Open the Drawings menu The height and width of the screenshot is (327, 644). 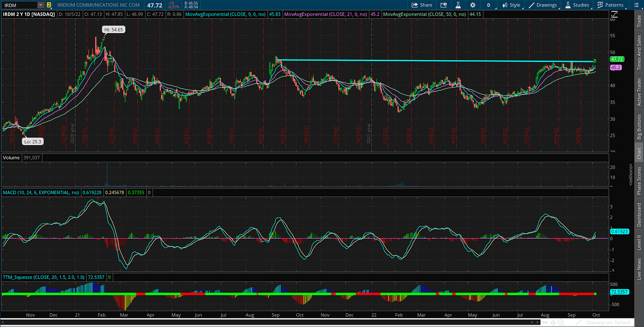543,5
